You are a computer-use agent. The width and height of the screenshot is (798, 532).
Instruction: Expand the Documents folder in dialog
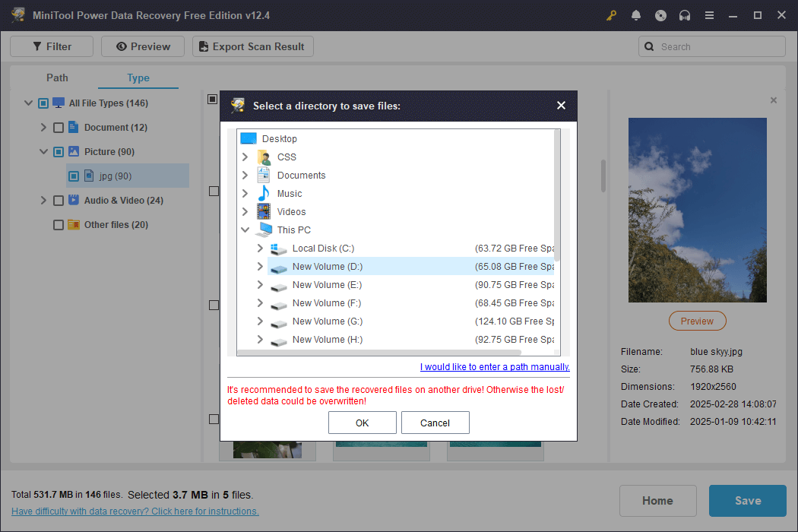coord(245,175)
